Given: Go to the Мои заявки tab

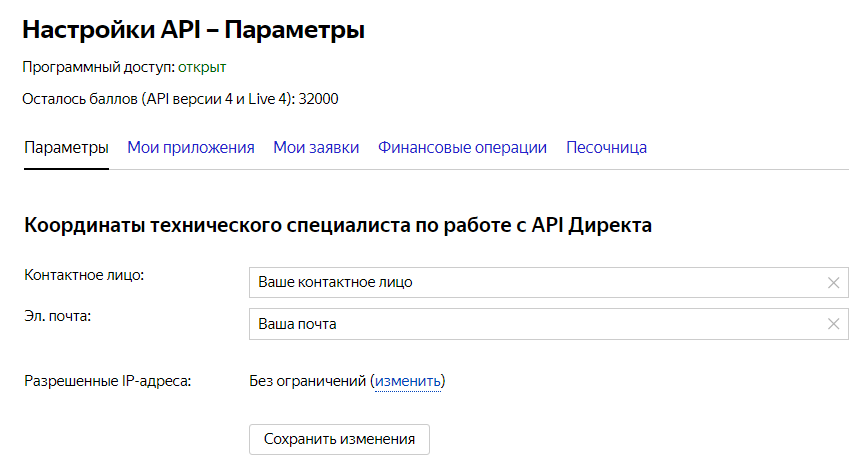Looking at the screenshot, I should [x=316, y=148].
